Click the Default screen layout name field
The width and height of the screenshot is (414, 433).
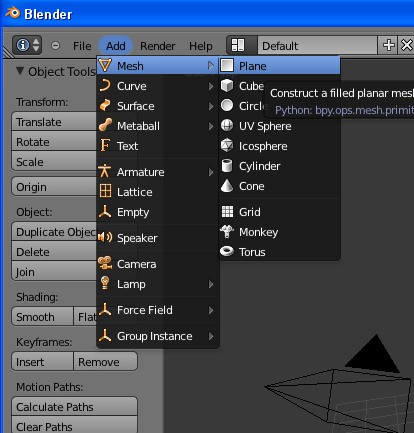point(317,45)
